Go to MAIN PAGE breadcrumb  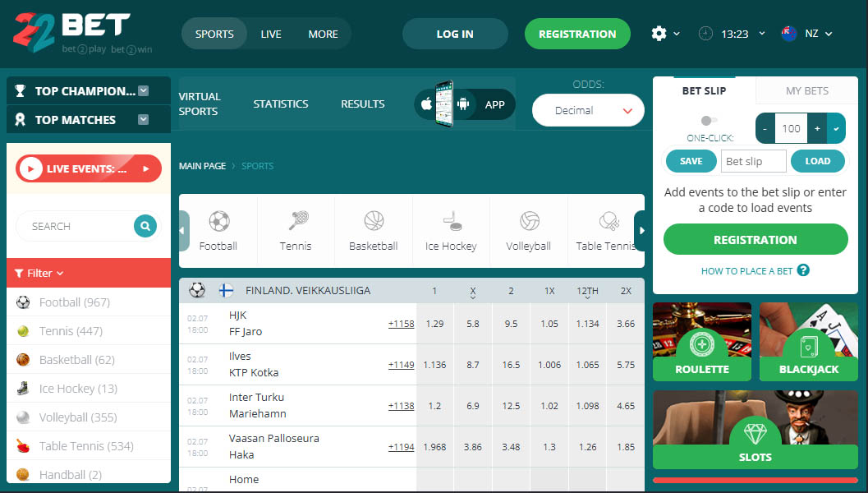click(202, 166)
